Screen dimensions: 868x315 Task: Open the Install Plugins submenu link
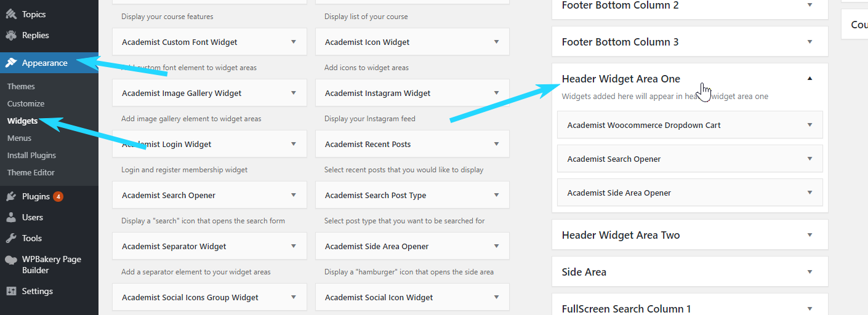coord(31,155)
